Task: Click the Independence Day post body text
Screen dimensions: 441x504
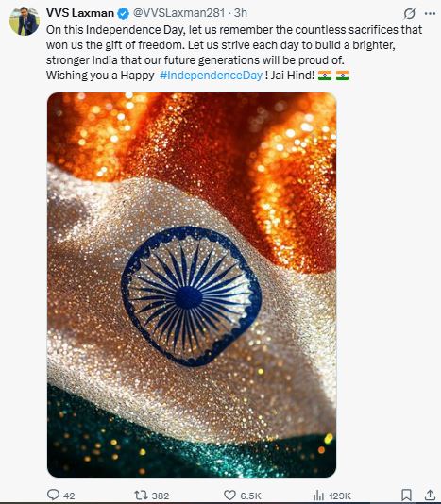Action: (234, 53)
